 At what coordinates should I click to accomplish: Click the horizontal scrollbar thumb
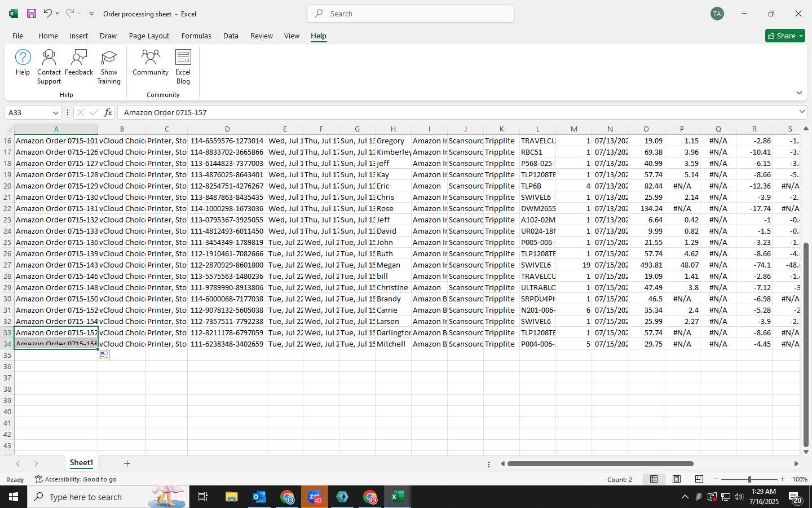[x=600, y=464]
